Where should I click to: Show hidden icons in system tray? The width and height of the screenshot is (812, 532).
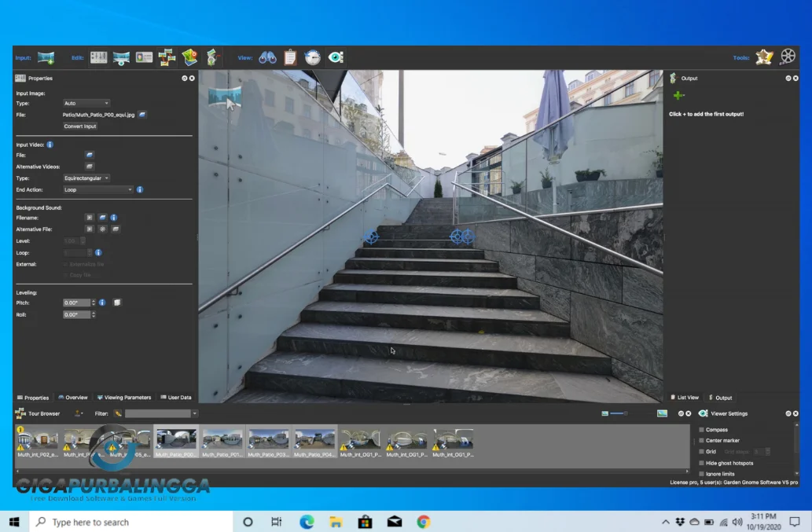[666, 522]
